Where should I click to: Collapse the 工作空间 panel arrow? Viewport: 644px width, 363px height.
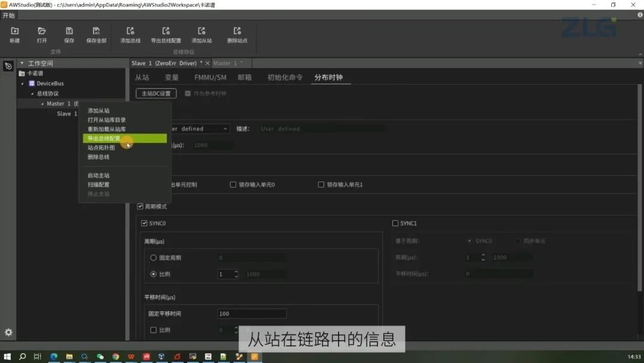coord(22,63)
